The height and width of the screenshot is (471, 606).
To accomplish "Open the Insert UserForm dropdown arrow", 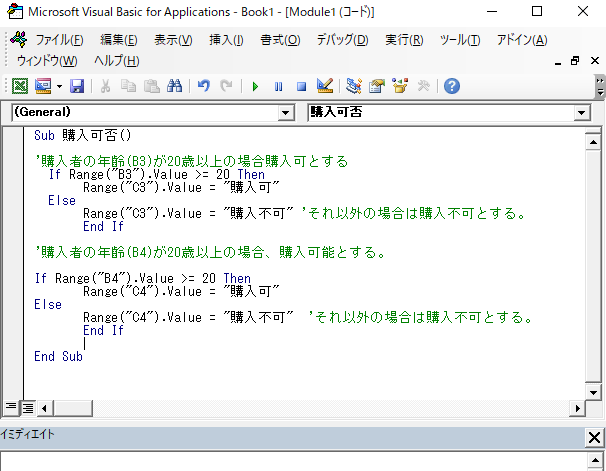I will pyautogui.click(x=59, y=86).
